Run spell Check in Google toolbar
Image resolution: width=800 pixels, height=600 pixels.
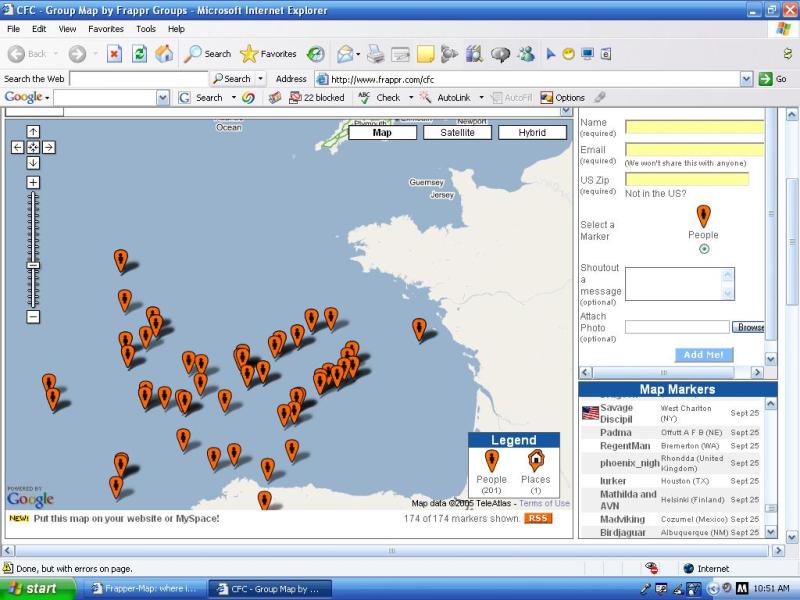(x=380, y=97)
